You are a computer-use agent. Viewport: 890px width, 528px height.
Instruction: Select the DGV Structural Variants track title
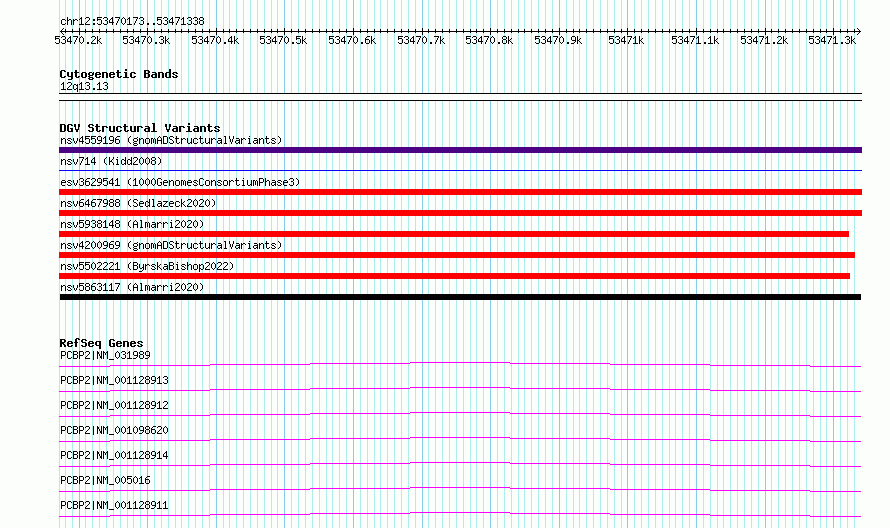140,128
